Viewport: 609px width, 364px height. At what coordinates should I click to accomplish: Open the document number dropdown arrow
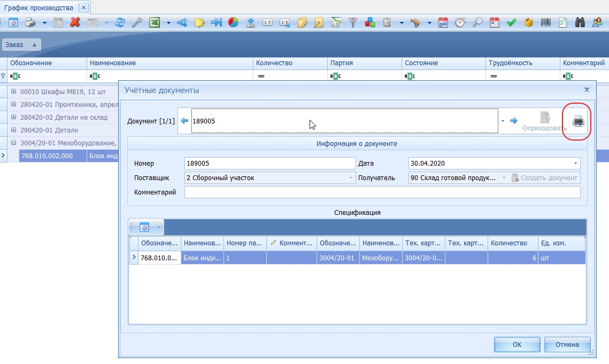coord(503,122)
